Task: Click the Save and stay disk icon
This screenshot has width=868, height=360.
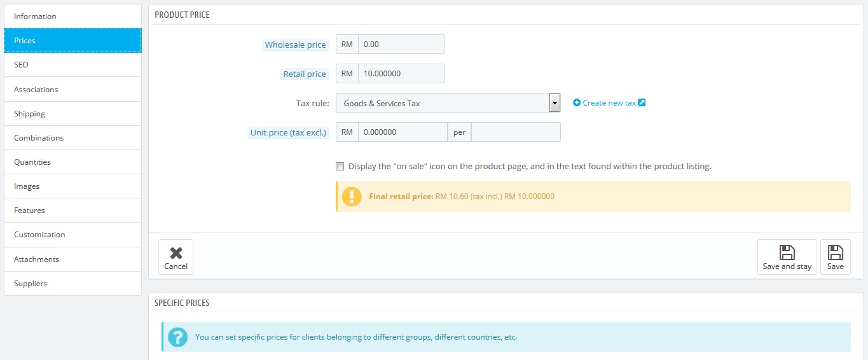Action: coord(787,253)
